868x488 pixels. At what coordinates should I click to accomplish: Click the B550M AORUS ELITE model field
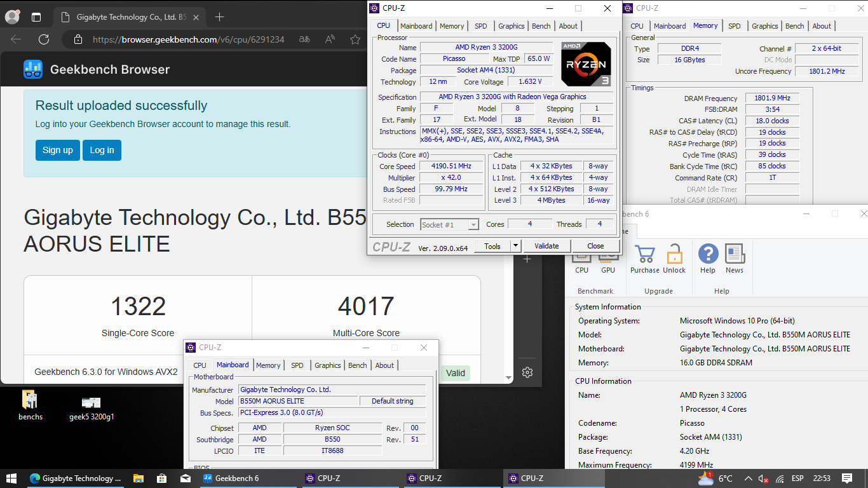tap(297, 401)
